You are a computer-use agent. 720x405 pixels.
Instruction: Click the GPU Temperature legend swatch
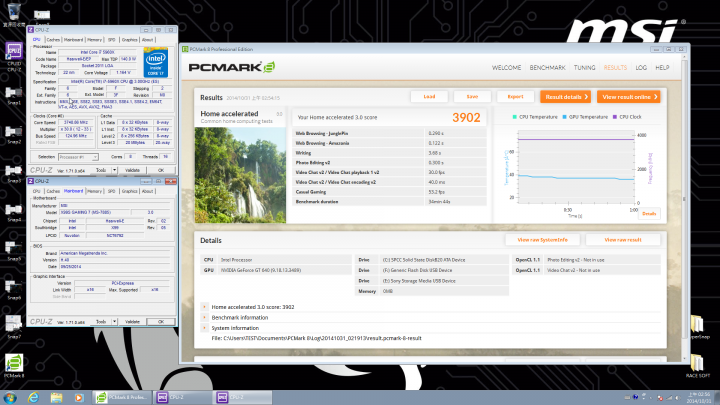pyautogui.click(x=564, y=117)
